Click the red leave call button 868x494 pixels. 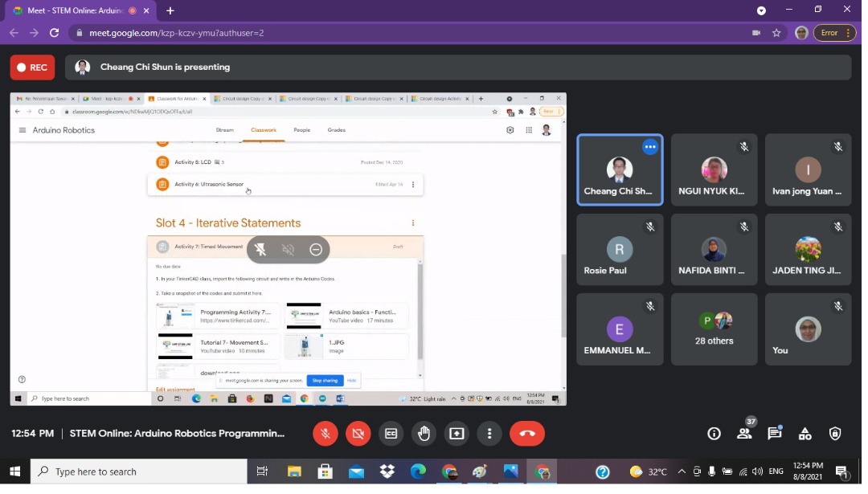click(527, 434)
